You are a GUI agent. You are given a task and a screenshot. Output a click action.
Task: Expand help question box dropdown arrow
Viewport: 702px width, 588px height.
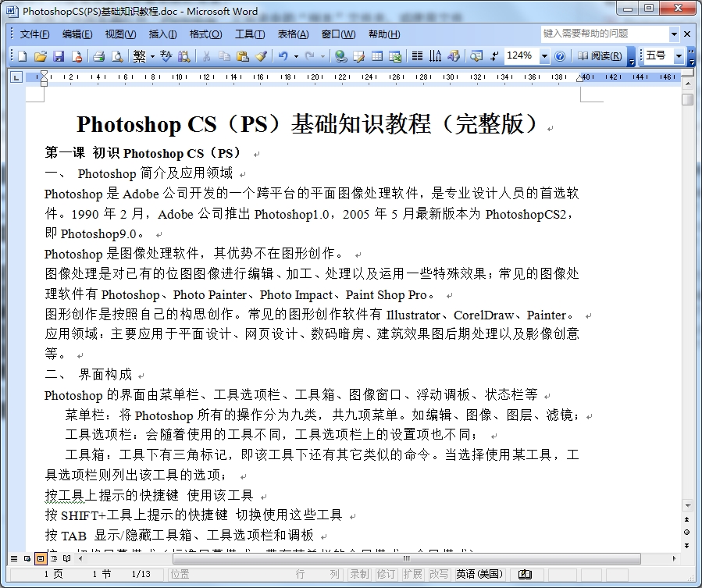click(x=674, y=34)
